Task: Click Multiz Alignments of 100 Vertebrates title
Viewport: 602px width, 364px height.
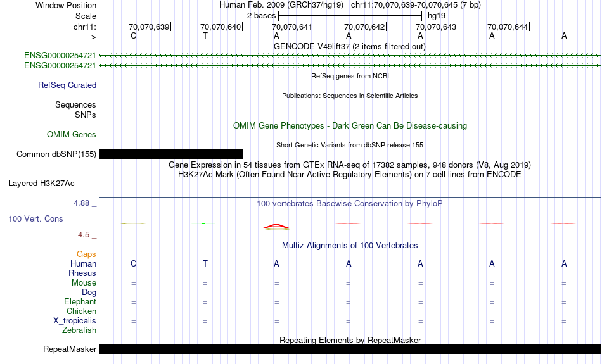Action: pyautogui.click(x=350, y=246)
